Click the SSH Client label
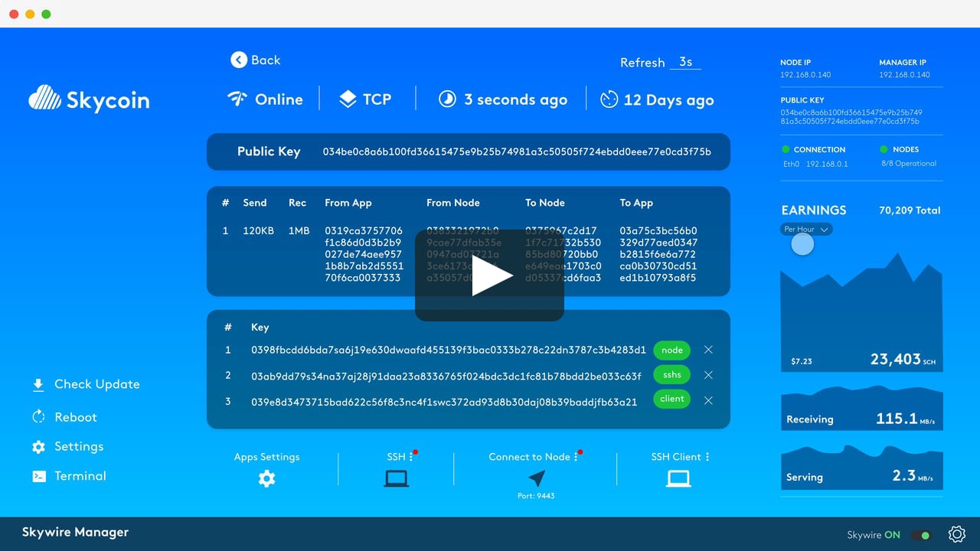Screen dimensions: 980x551 pos(676,457)
